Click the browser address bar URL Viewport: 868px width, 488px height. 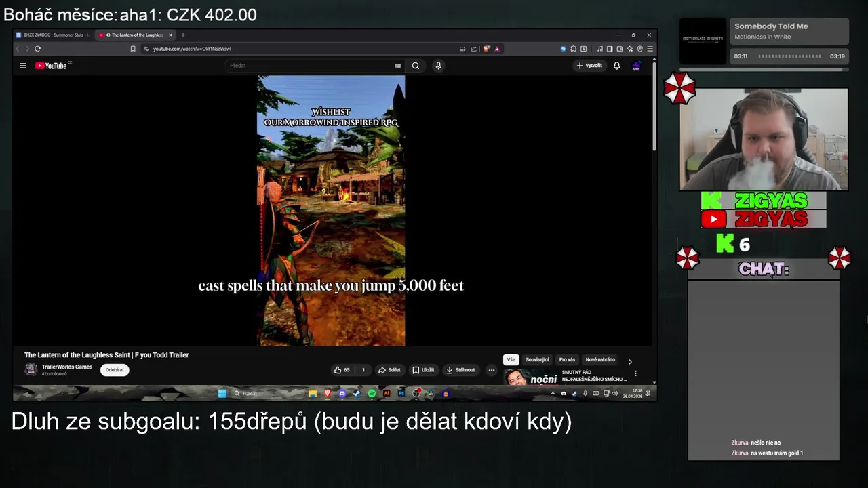click(x=192, y=49)
